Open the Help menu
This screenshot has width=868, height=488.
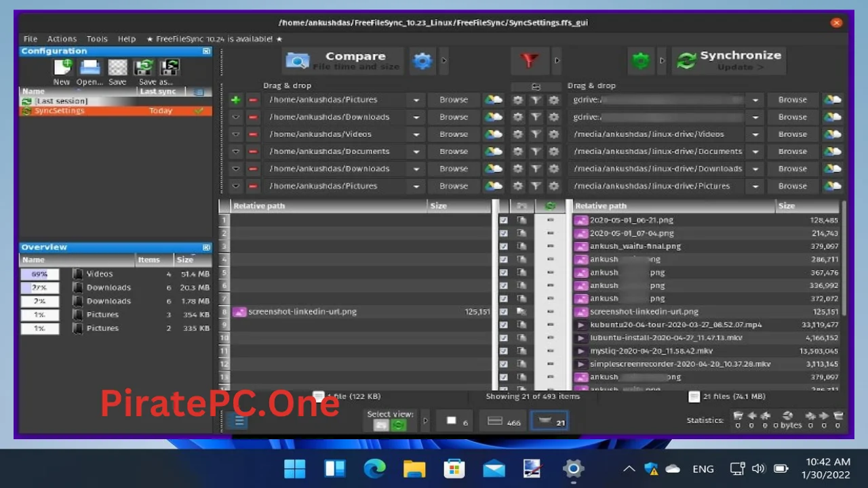(127, 39)
